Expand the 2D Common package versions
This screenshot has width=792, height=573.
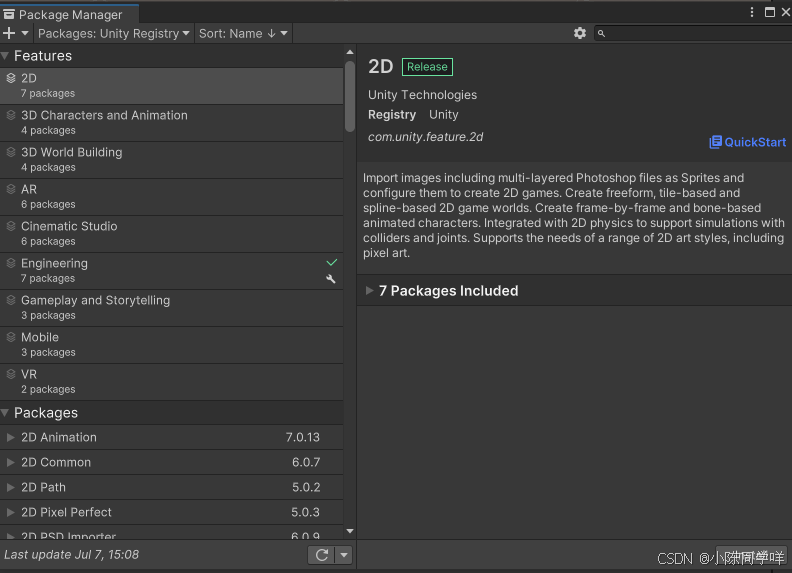coord(10,462)
